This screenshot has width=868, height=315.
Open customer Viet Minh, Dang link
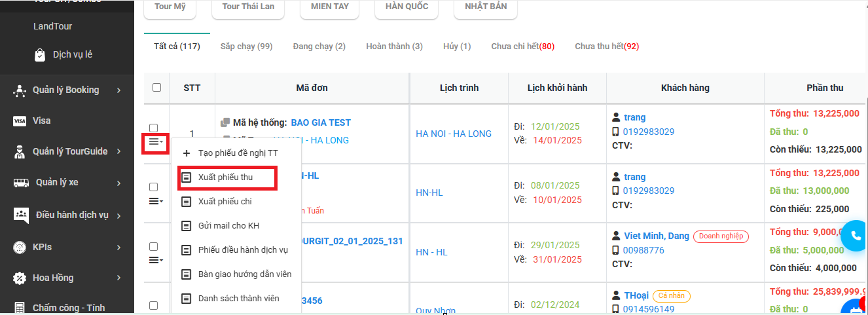point(657,236)
